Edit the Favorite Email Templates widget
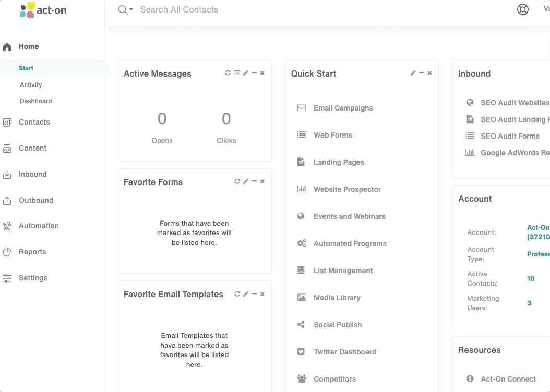Image resolution: width=550 pixels, height=392 pixels. pyautogui.click(x=246, y=294)
